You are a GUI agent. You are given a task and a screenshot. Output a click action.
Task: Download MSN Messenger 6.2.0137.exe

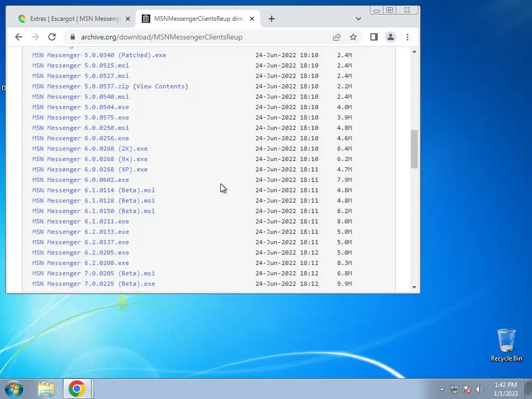pos(81,242)
